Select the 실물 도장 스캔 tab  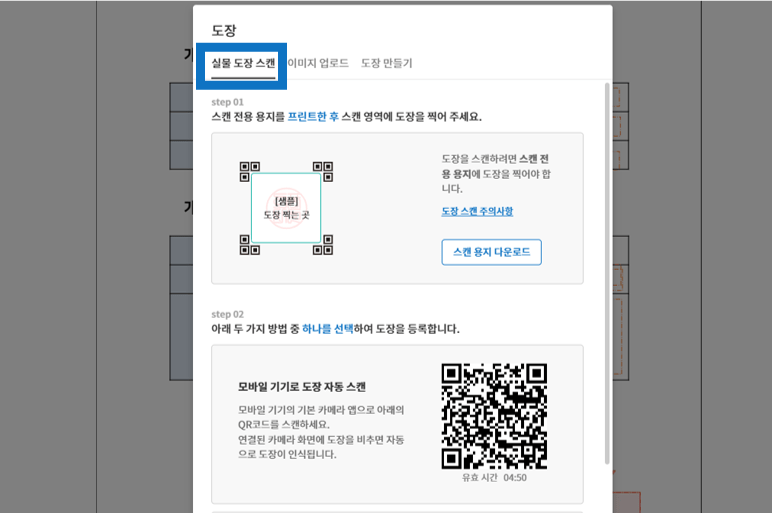(x=243, y=64)
